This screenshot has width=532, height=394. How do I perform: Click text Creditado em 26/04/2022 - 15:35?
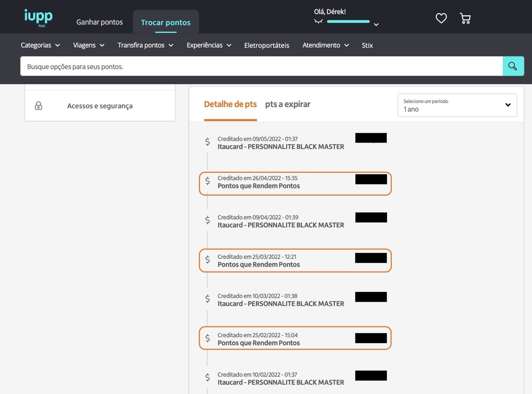257,178
